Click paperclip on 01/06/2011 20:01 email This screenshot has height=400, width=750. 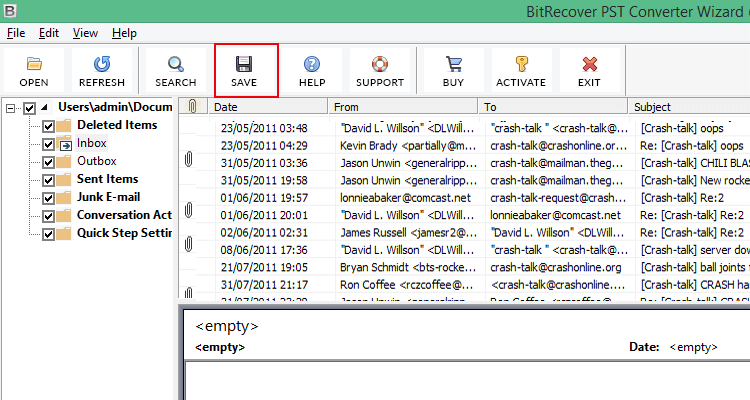coord(188,210)
